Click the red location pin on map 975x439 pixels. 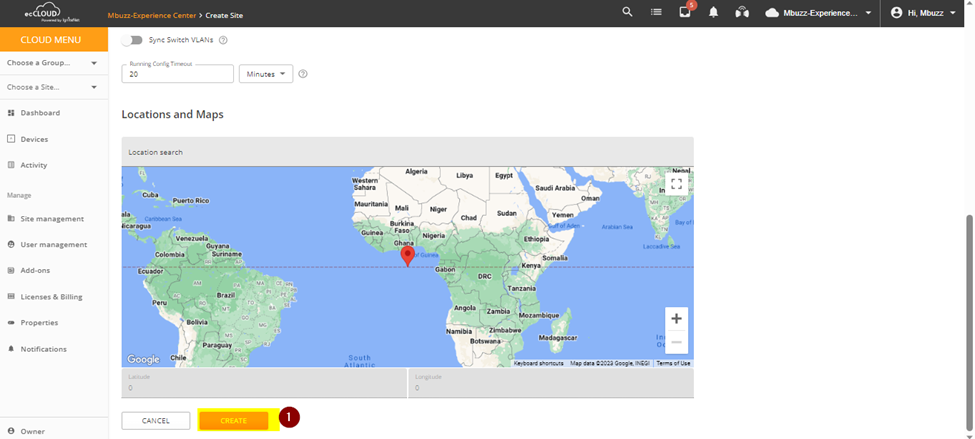pos(407,256)
